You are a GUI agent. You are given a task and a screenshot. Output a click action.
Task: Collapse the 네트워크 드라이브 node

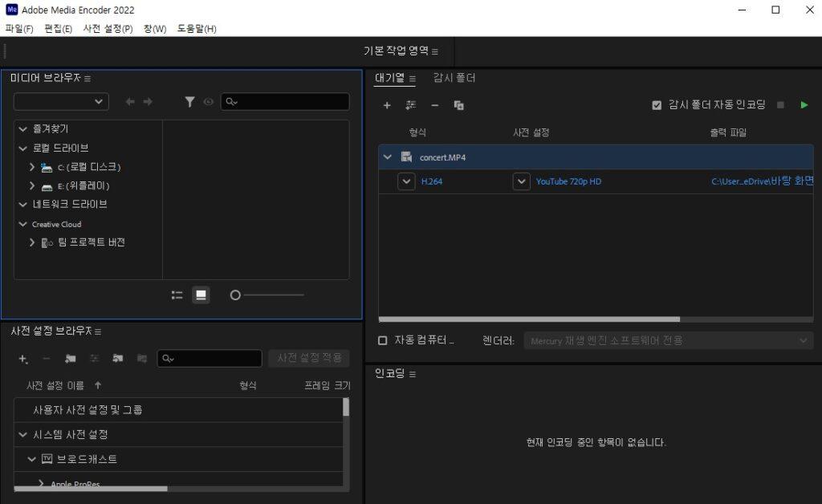22,205
